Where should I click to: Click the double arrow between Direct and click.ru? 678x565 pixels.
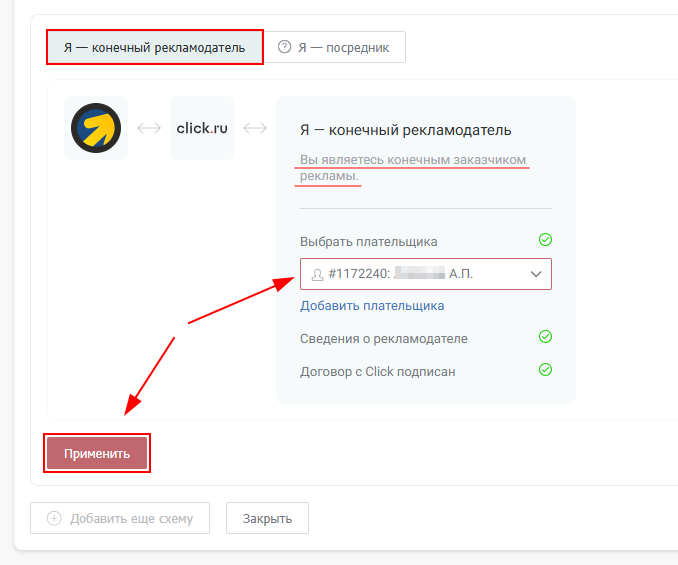[x=149, y=128]
